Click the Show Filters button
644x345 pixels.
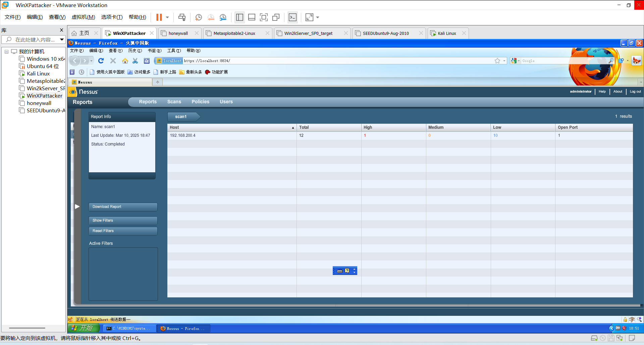(123, 221)
